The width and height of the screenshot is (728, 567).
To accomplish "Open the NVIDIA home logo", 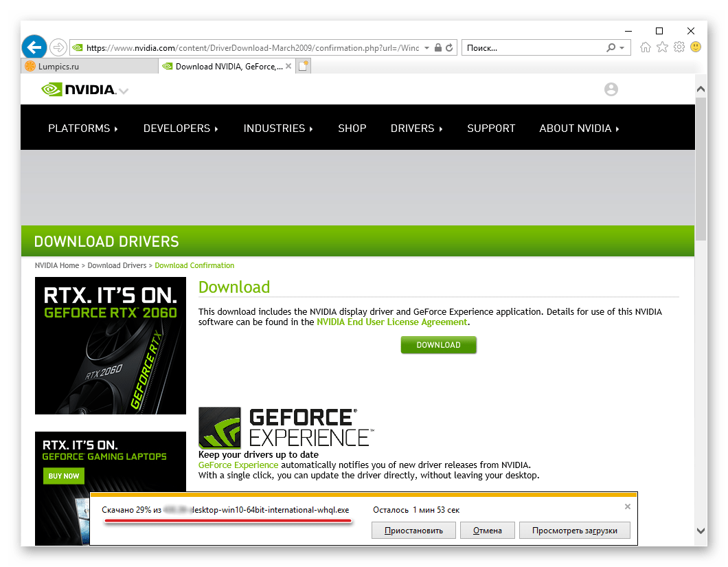I will click(78, 89).
